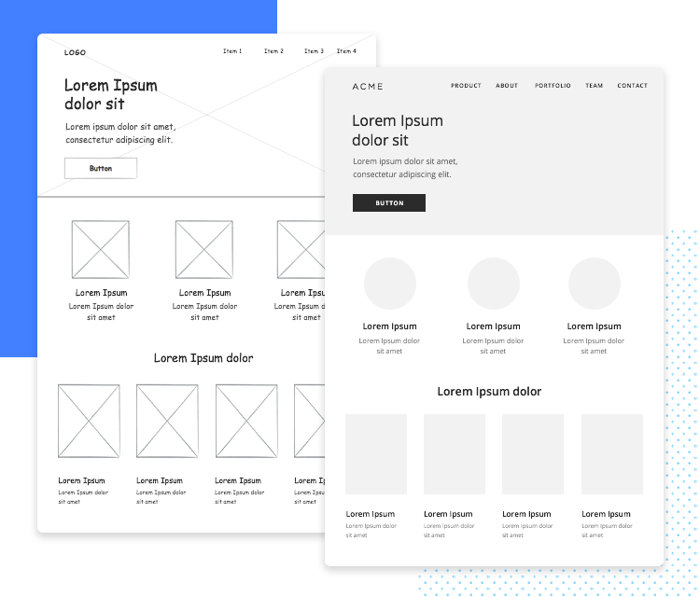Open the PRODUCT menu item
Screen dimensions: 700x597
(466, 86)
